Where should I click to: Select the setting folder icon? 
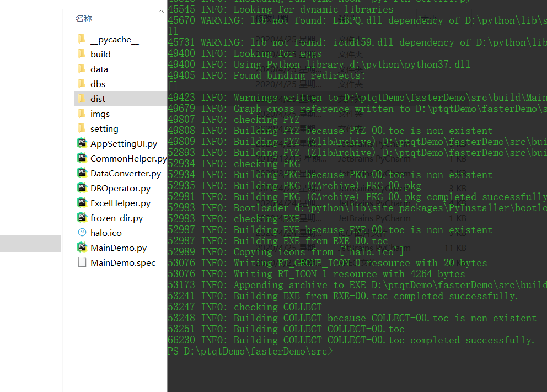(82, 128)
